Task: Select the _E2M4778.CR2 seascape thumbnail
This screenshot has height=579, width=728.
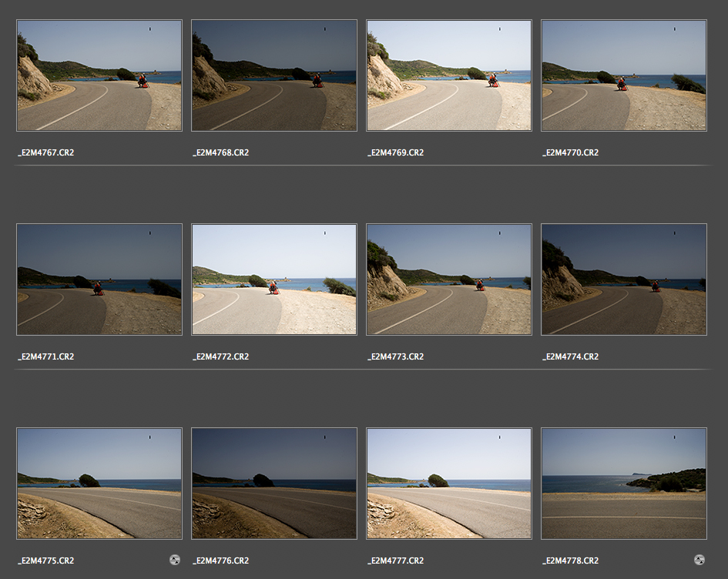Action: pyautogui.click(x=624, y=484)
